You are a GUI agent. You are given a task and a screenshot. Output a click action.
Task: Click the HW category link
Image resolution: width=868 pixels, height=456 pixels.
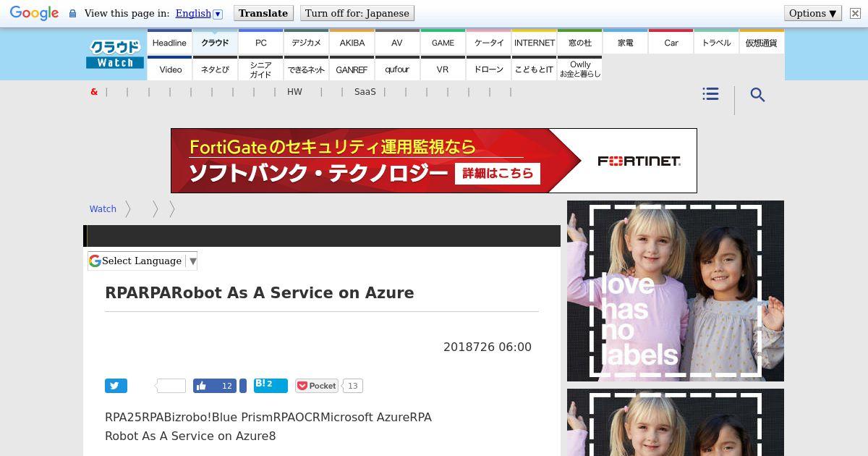[294, 92]
